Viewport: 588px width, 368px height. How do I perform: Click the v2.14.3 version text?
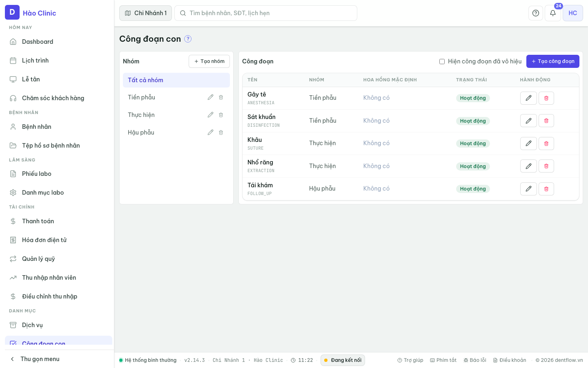click(x=194, y=360)
